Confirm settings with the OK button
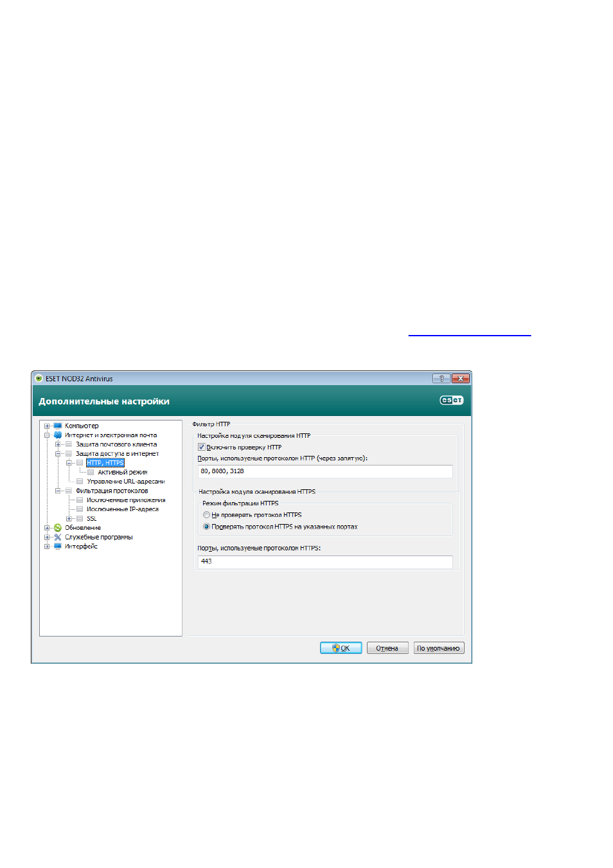This screenshot has width=613, height=868. [x=341, y=648]
